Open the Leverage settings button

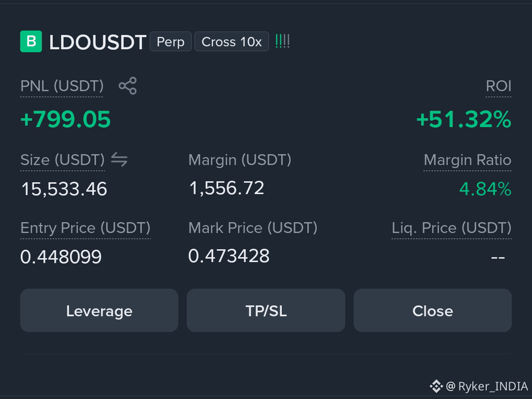(x=99, y=310)
